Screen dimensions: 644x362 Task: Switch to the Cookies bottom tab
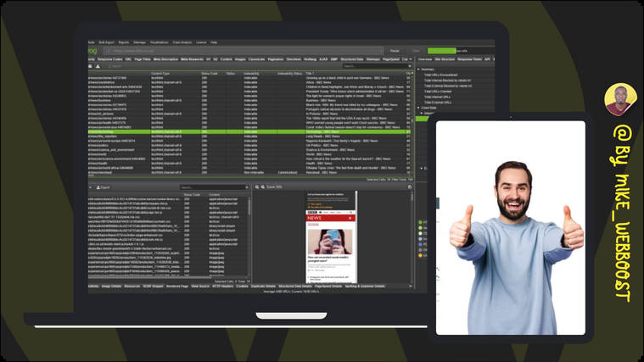[242, 286]
